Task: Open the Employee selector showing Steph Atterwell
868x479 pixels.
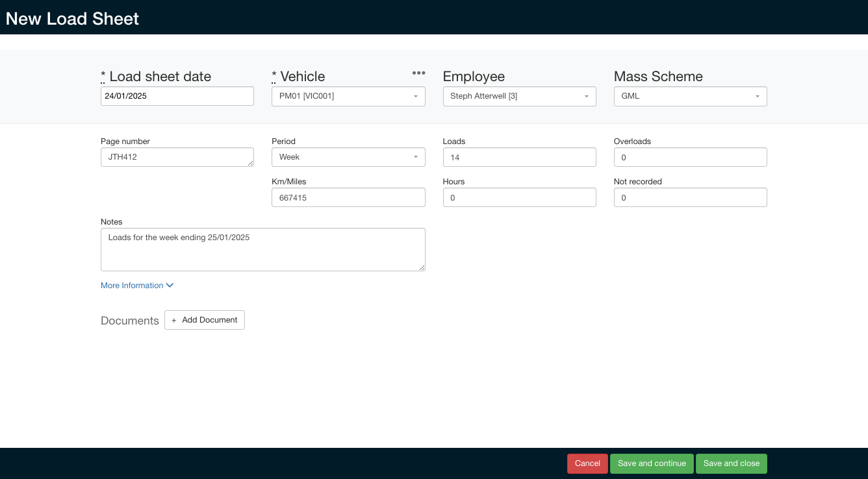Action: point(519,96)
